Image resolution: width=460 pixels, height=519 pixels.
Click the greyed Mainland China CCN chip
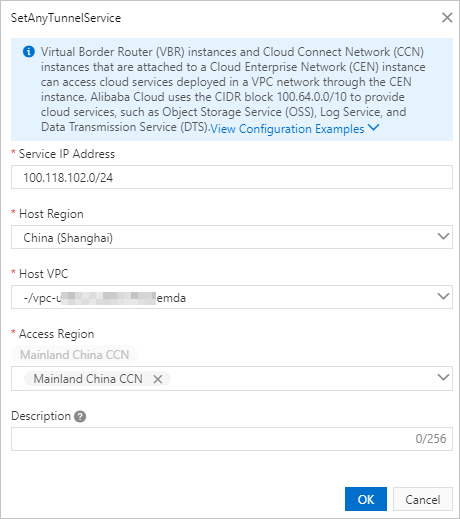(x=74, y=355)
